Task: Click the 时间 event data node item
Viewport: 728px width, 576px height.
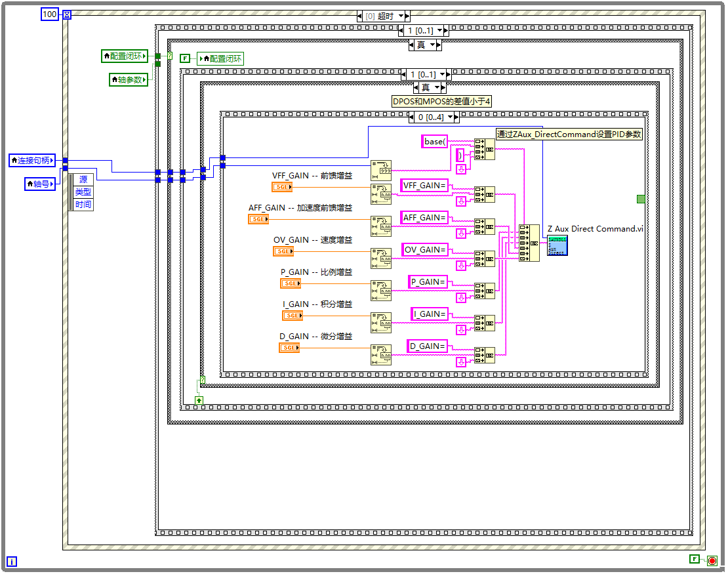Action: [83, 205]
